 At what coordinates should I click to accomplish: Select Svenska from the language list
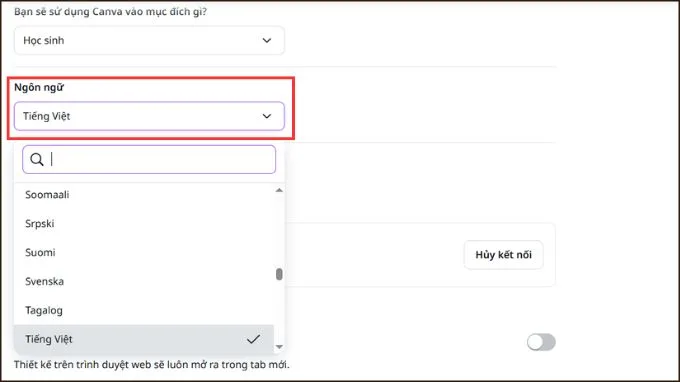[144, 281]
